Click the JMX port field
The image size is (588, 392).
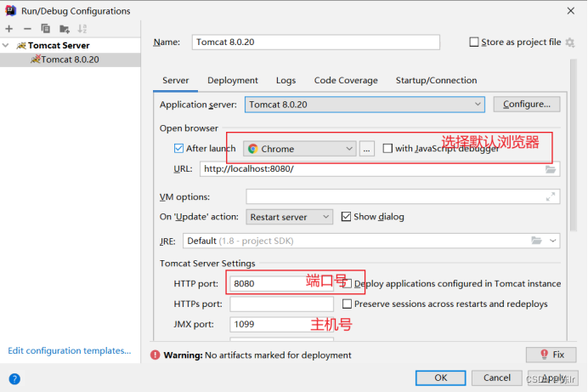[x=281, y=324]
